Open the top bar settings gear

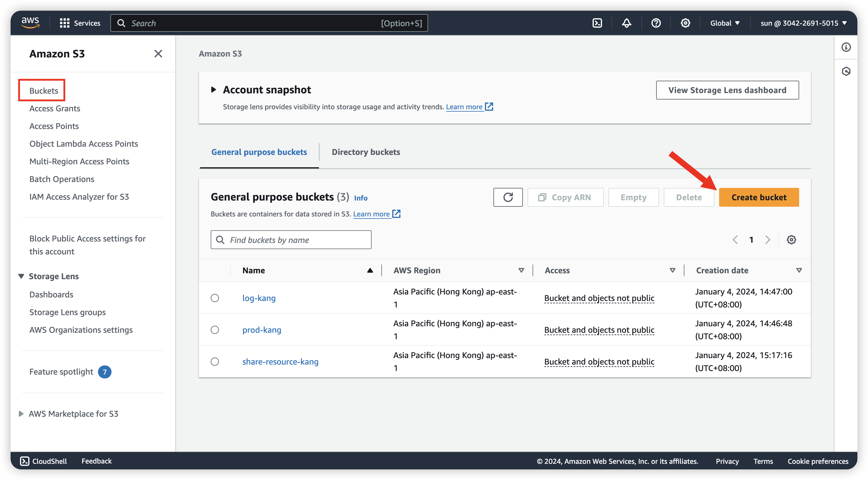[x=685, y=23]
